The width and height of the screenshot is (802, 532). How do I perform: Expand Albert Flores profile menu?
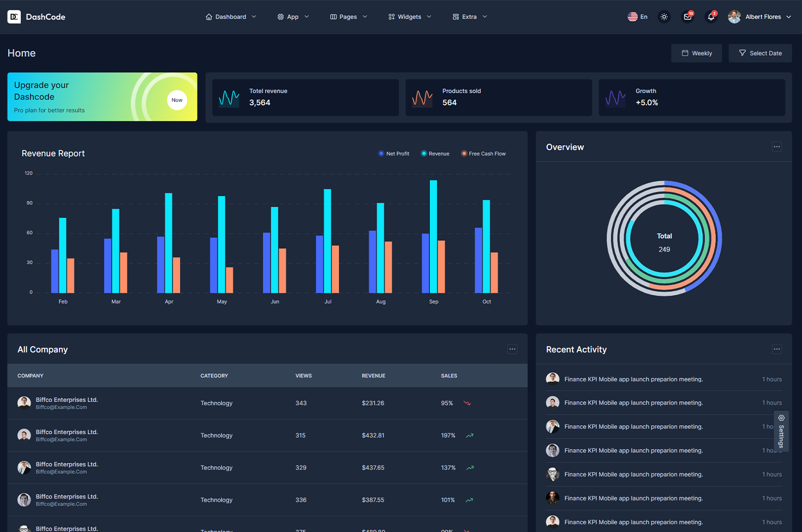pos(759,17)
